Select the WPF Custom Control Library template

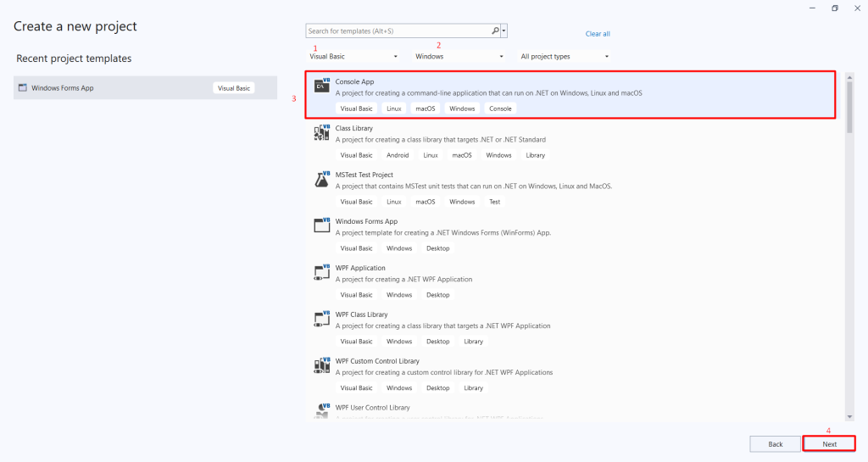click(570, 374)
